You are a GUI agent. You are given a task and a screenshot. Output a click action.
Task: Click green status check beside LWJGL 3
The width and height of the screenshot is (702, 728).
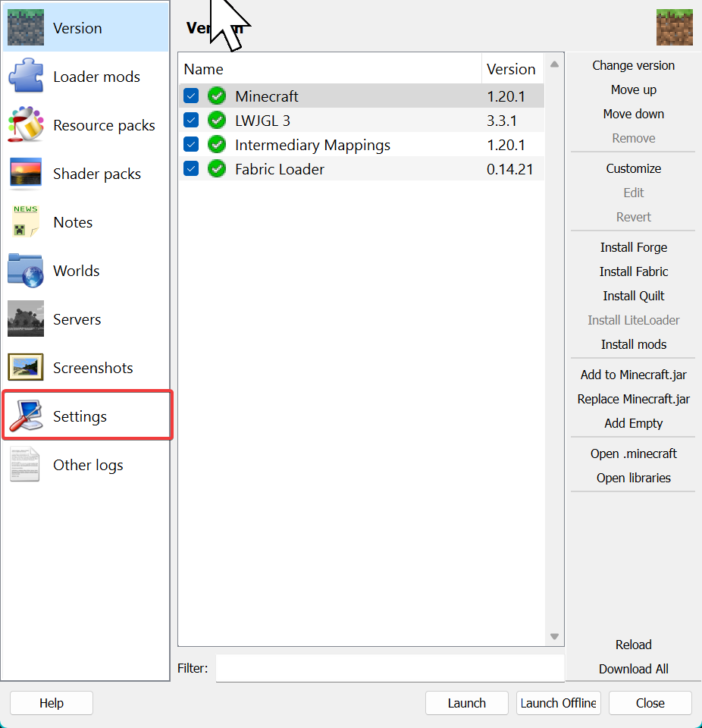tap(217, 121)
